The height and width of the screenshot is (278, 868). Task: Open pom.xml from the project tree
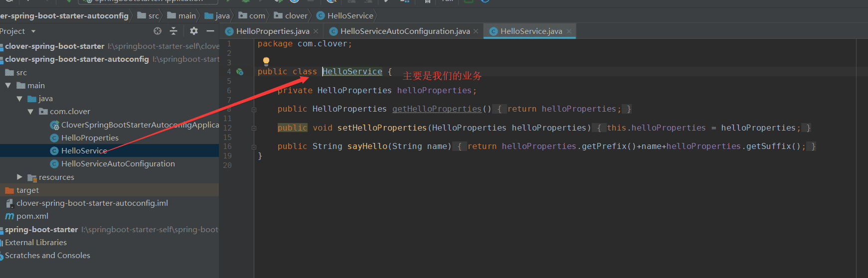[32, 216]
